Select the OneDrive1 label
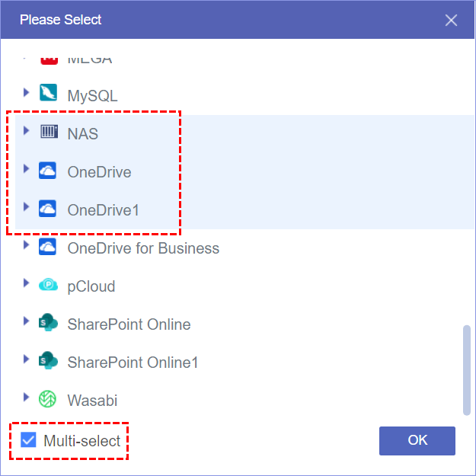 point(104,210)
